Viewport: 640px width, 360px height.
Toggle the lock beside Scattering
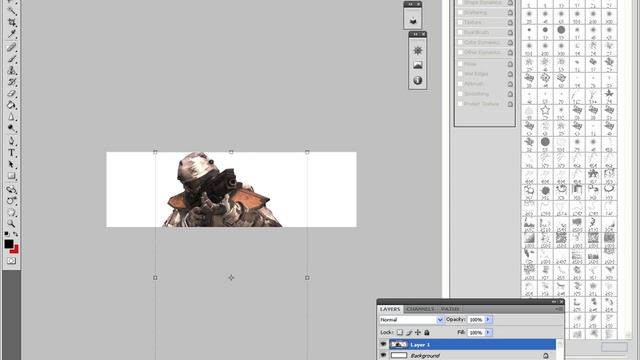(510, 13)
